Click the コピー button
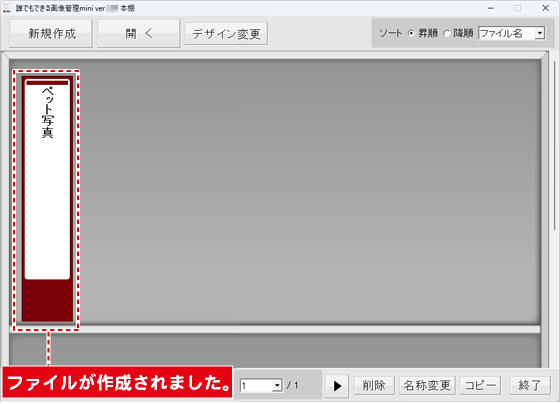The width and height of the screenshot is (560, 404). 480,385
